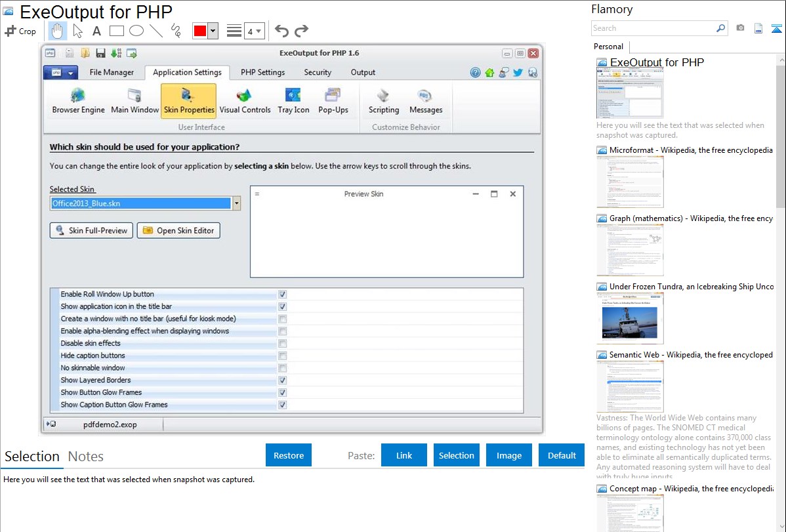Screen dimensions: 786x532
Task: Open the Semantic Web snapshot thumbnail
Action: click(x=630, y=386)
